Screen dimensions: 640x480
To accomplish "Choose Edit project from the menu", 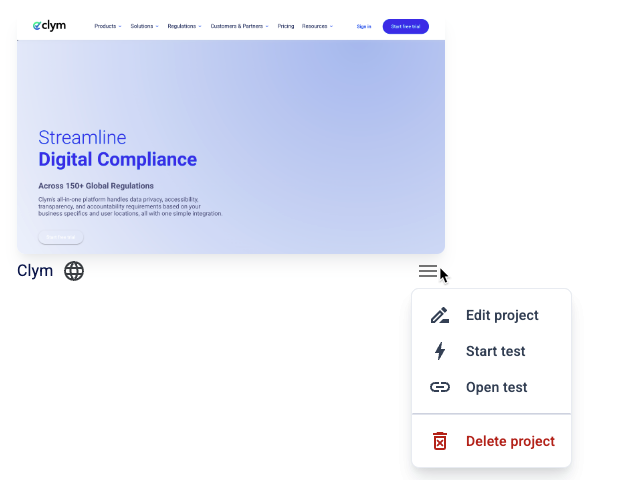I will (491, 315).
